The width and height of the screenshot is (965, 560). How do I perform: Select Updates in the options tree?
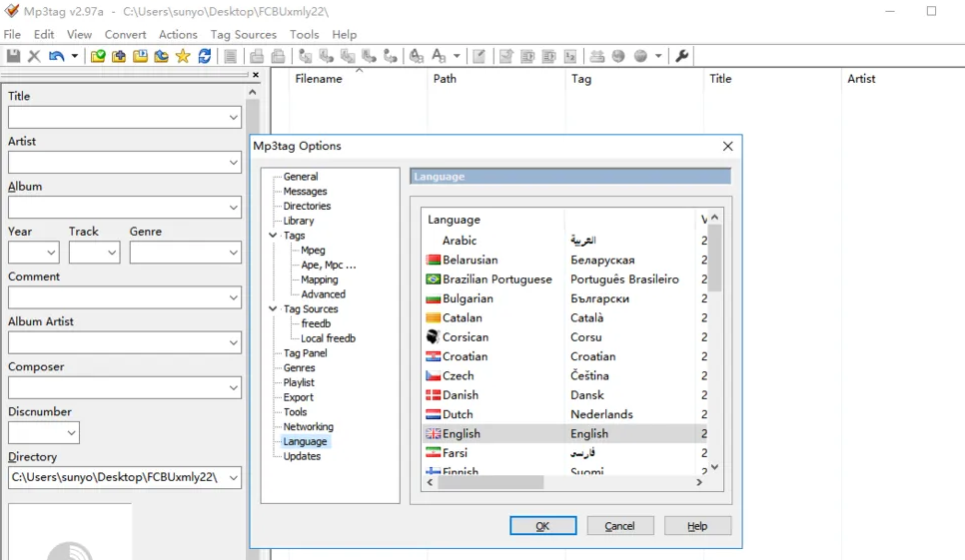point(302,456)
